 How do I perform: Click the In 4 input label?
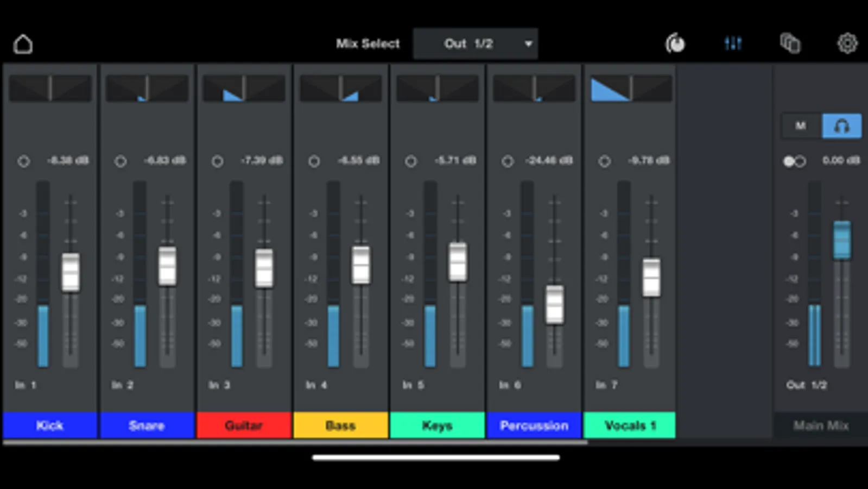(x=316, y=385)
